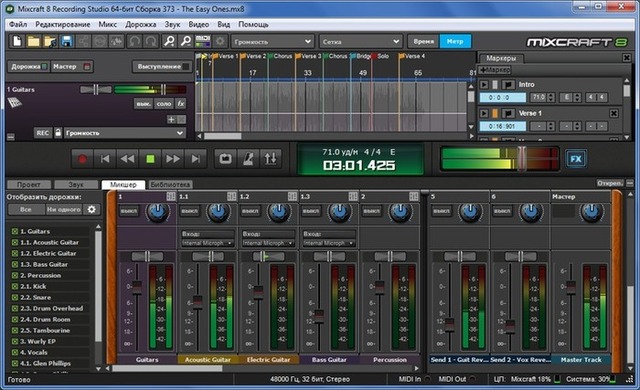Switch to the Проект tab

(29, 184)
